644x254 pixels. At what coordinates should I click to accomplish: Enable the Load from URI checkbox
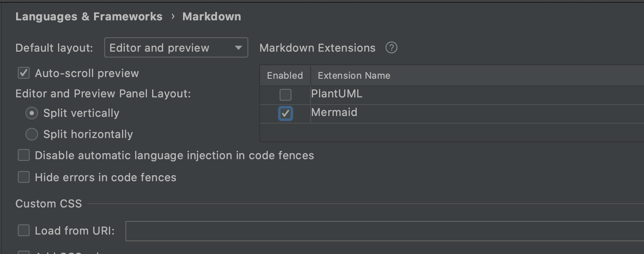[24, 230]
